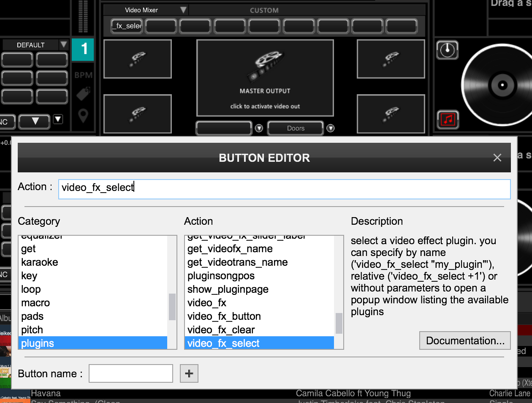Open the Video Mixer dropdown
The width and height of the screenshot is (532, 403).
coord(184,10)
